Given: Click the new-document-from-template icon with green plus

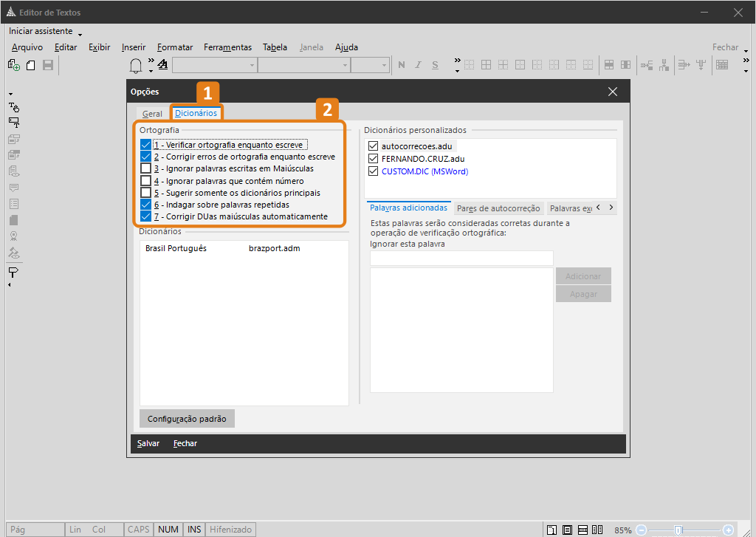Looking at the screenshot, I should (14, 65).
